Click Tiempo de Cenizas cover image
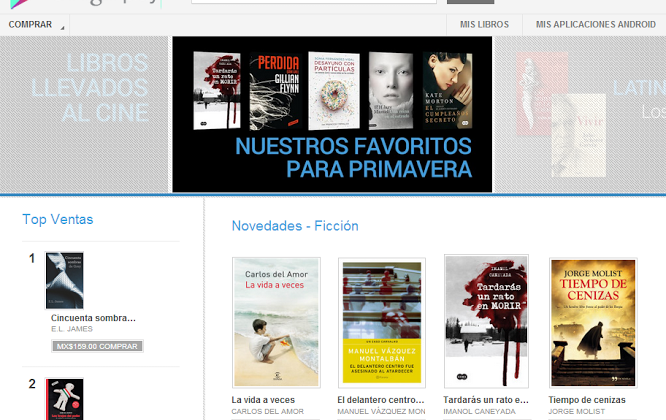Image resolution: width=666 pixels, height=420 pixels. click(593, 322)
